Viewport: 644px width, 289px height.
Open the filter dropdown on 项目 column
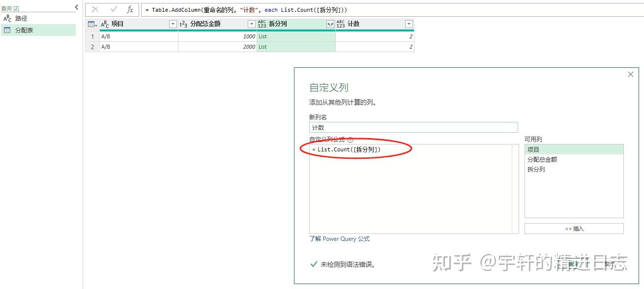tap(173, 23)
